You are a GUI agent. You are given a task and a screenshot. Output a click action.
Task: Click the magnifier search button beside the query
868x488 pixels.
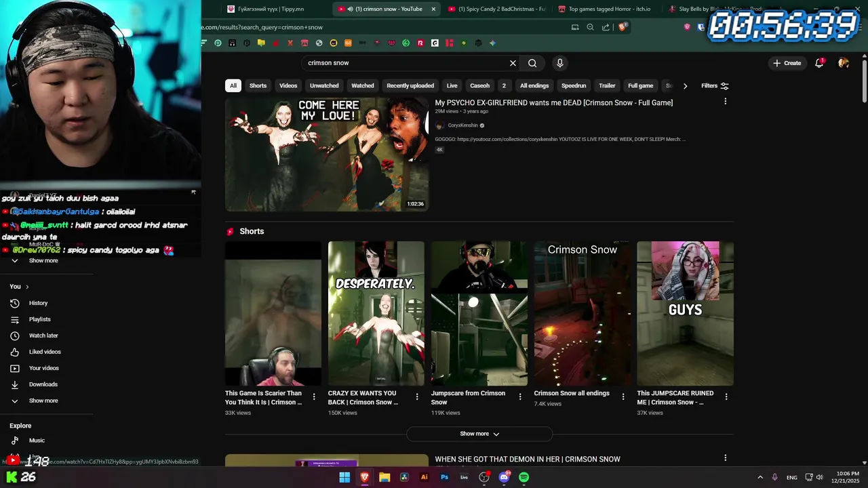click(x=532, y=63)
